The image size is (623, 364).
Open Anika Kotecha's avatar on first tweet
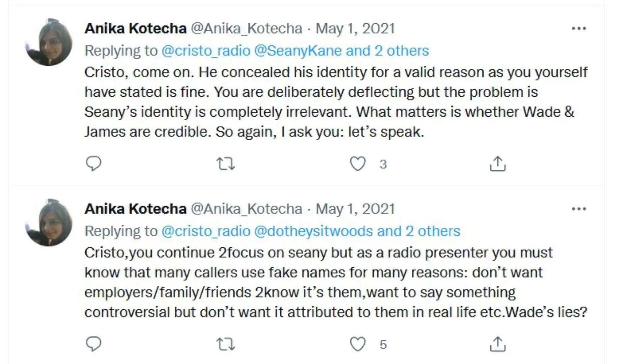tap(49, 42)
